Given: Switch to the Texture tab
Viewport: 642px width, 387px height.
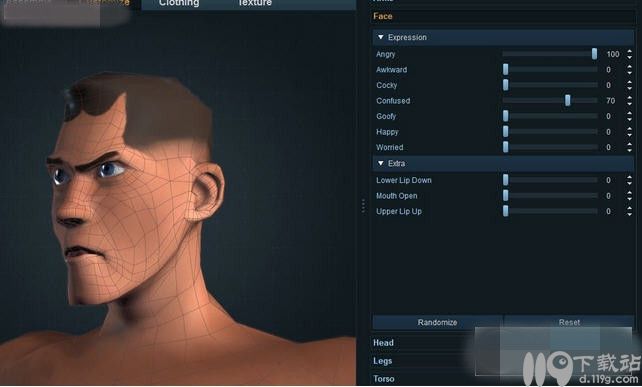Looking at the screenshot, I should pos(255,3).
